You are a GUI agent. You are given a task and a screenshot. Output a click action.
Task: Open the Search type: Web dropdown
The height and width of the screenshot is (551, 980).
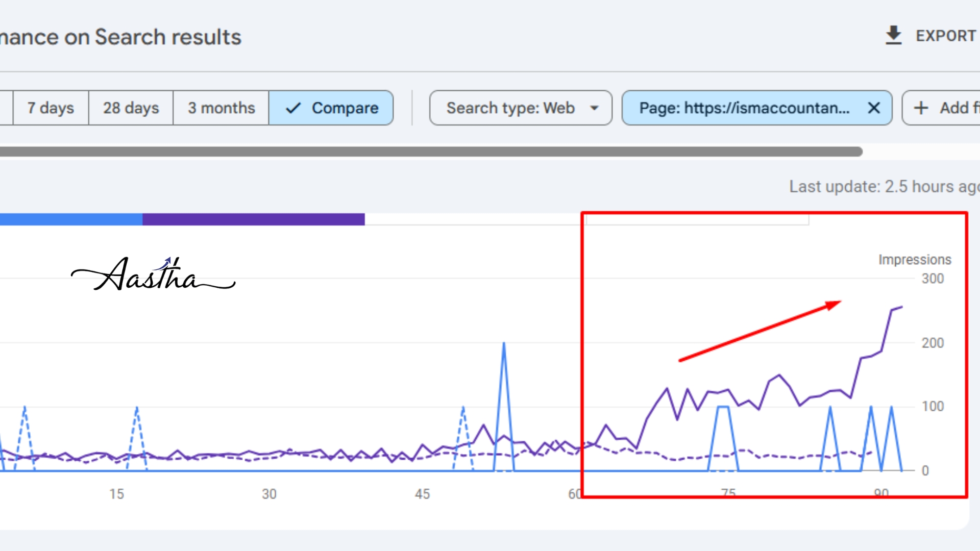pos(520,108)
